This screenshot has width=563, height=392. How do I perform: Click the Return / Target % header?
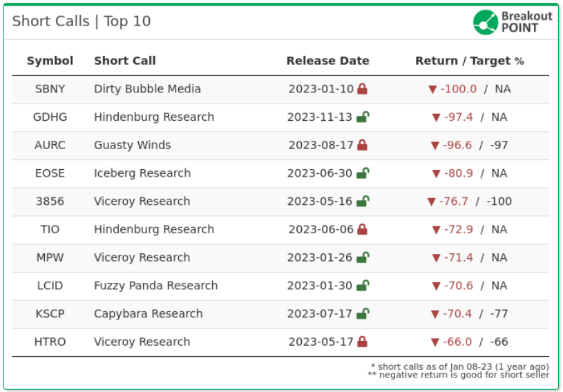469,61
